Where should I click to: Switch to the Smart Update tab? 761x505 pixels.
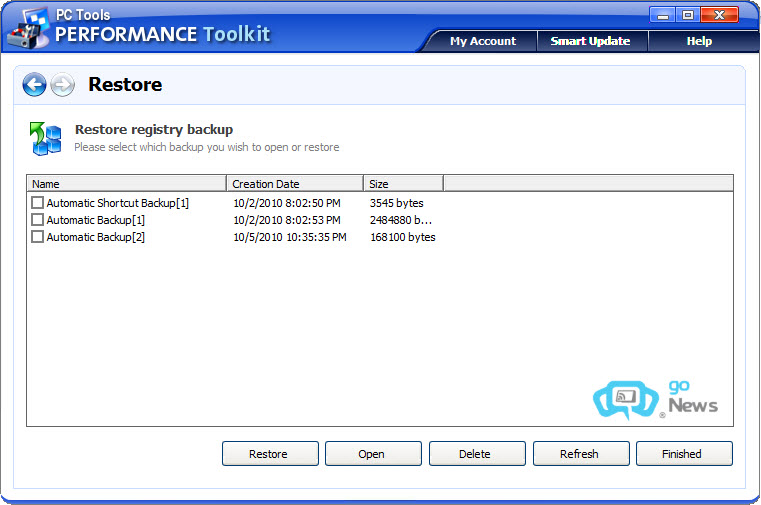point(591,41)
